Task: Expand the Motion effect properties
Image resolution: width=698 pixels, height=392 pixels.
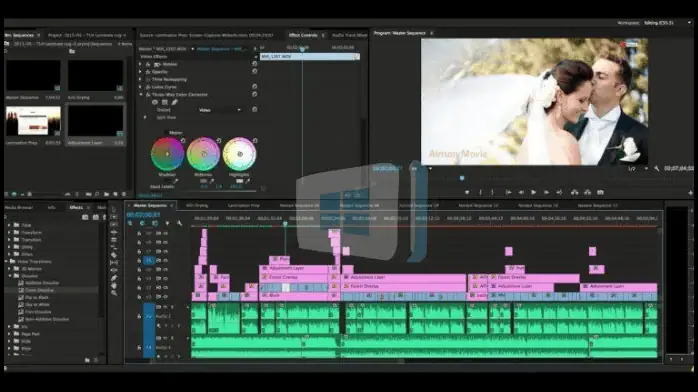Action: pos(141,64)
